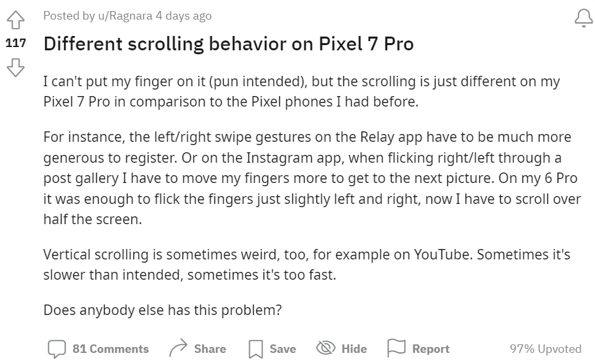Click the bookmark Save icon
Image resolution: width=595 pixels, height=364 pixels.
click(x=256, y=349)
